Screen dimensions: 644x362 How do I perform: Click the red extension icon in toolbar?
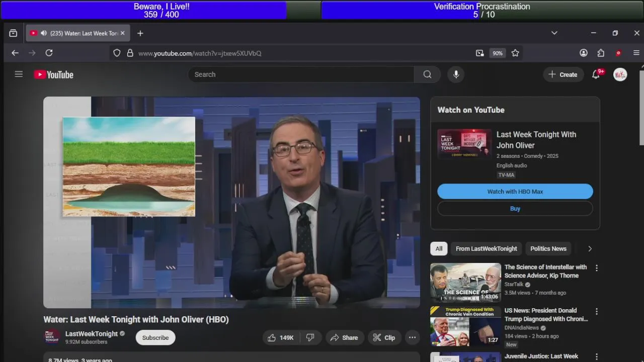point(618,53)
